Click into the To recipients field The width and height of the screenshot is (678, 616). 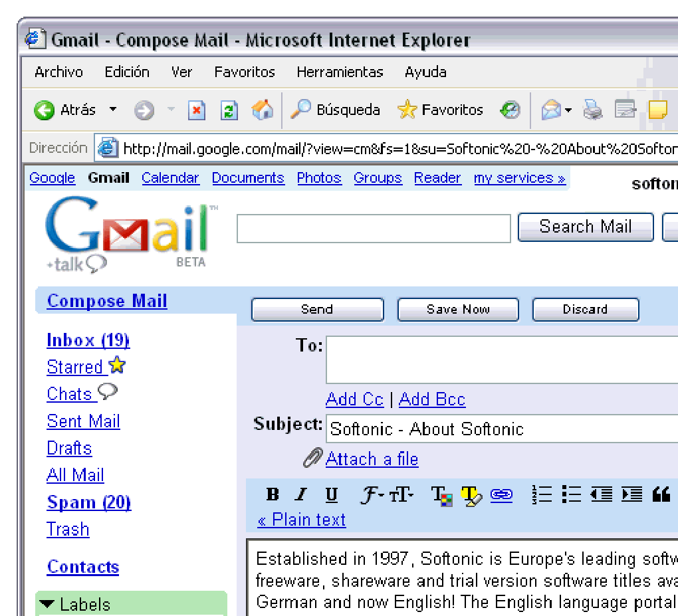(502, 359)
